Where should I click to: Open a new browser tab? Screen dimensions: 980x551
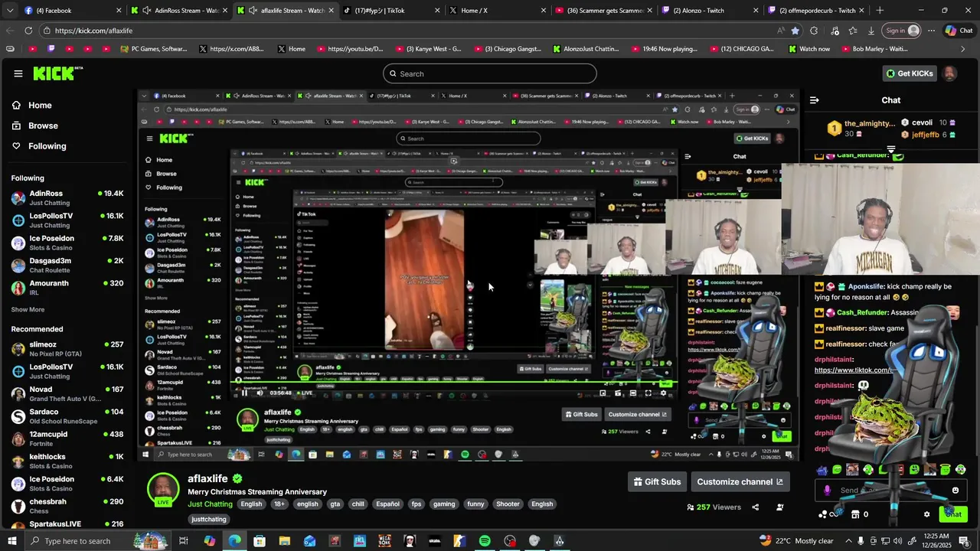tap(880, 11)
